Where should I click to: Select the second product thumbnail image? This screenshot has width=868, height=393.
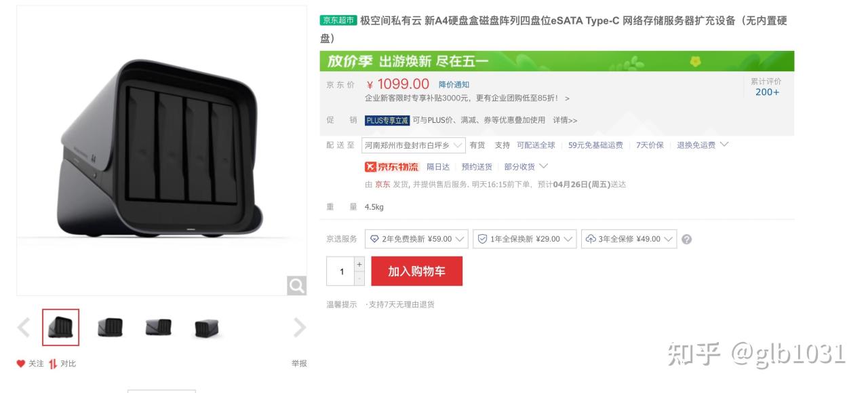click(x=110, y=328)
